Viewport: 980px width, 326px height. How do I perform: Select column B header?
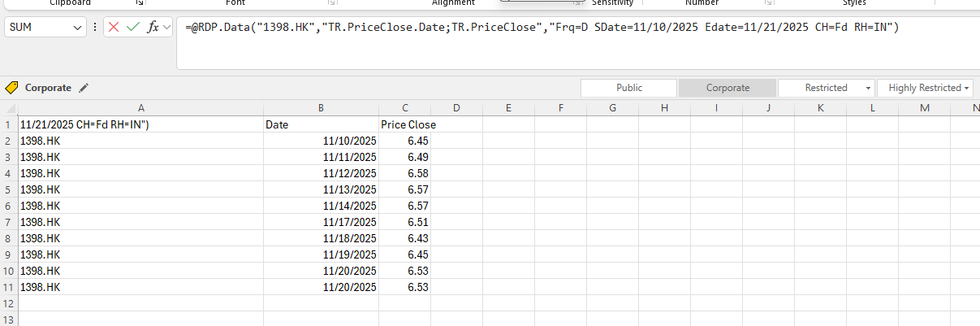coord(321,108)
